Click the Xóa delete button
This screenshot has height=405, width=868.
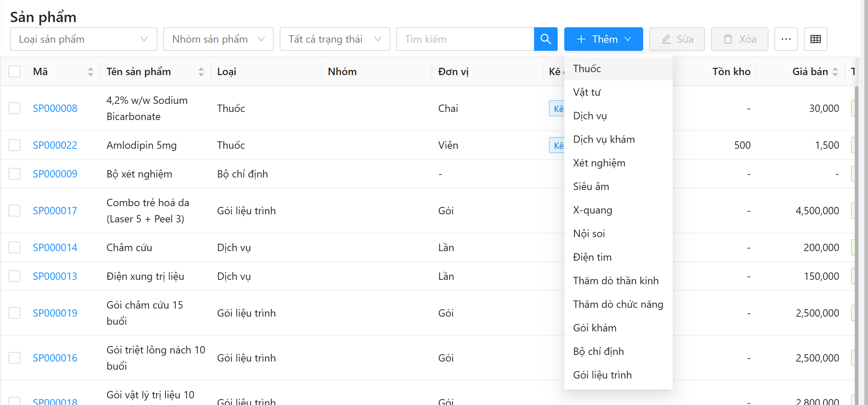tap(739, 39)
